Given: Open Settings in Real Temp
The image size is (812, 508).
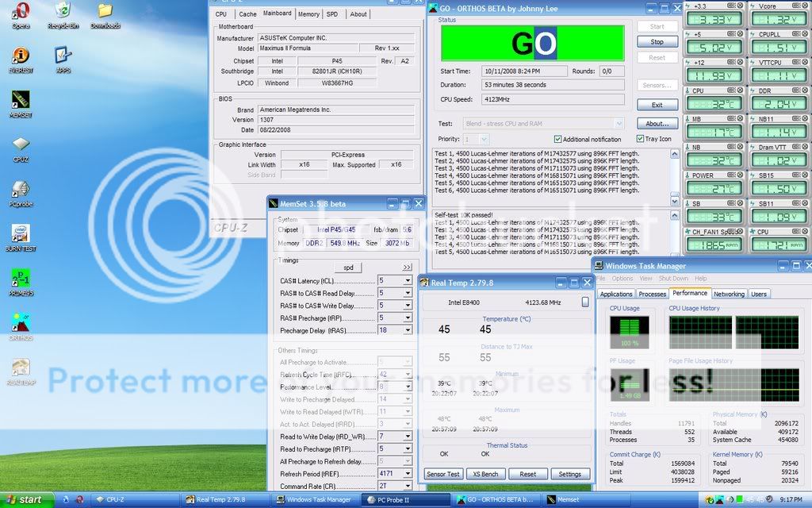Looking at the screenshot, I should click(569, 474).
